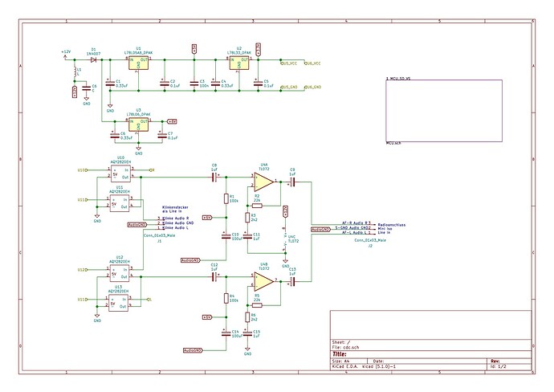
Task: Select the J2 connector reference label
Action: click(370, 245)
